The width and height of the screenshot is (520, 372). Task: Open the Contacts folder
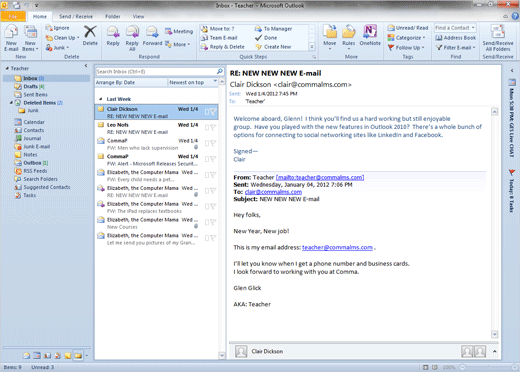(x=29, y=130)
